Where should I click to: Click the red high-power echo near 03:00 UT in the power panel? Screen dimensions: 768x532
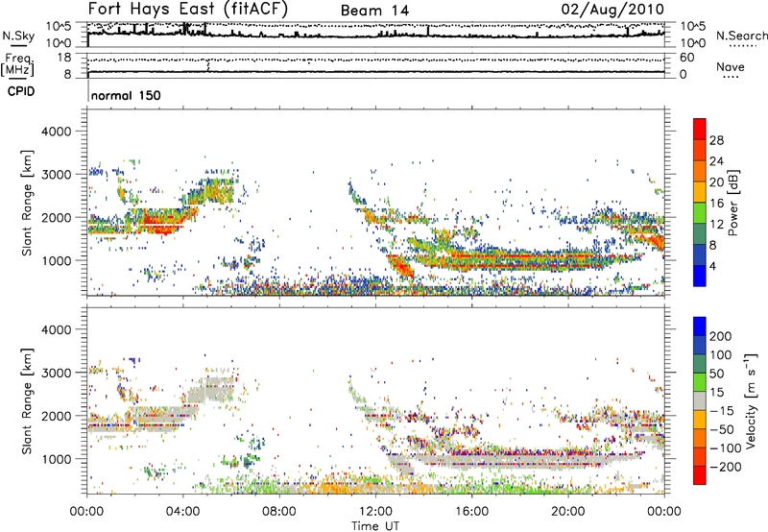click(x=161, y=223)
